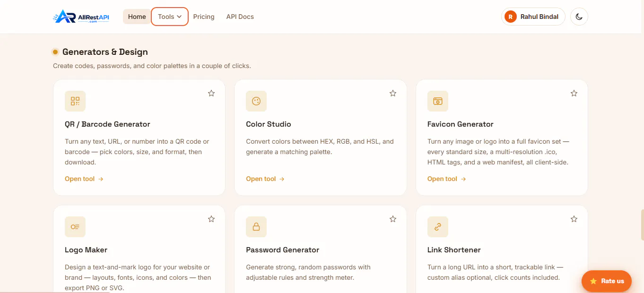Star the Password Generator tool
Viewport: 644px width, 293px height.
[x=393, y=219]
